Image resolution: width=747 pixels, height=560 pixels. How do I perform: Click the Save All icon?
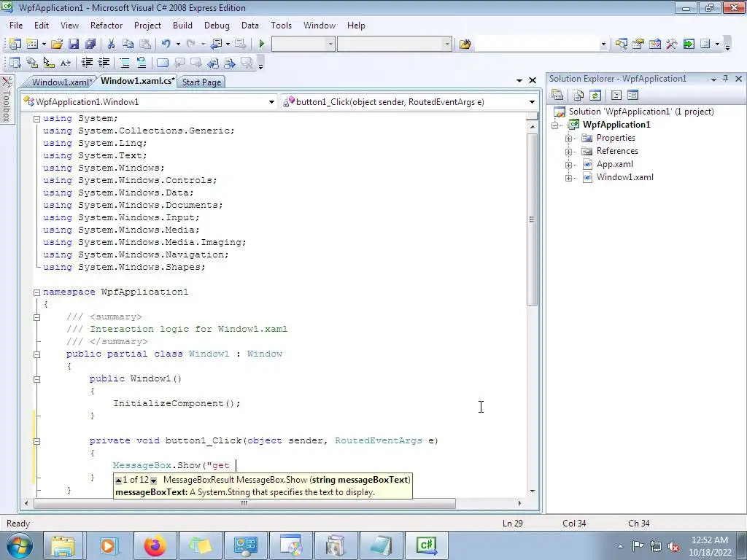pos(90,44)
